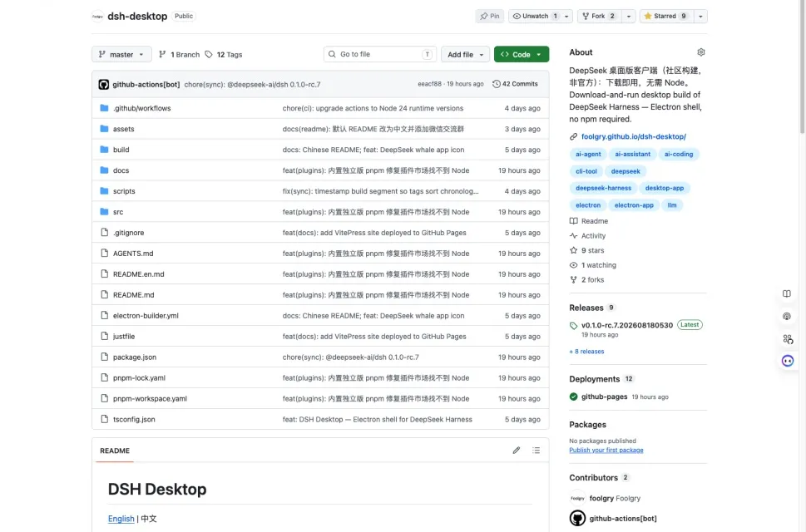Click the .gitignore file icon
806x532 pixels.
(104, 232)
